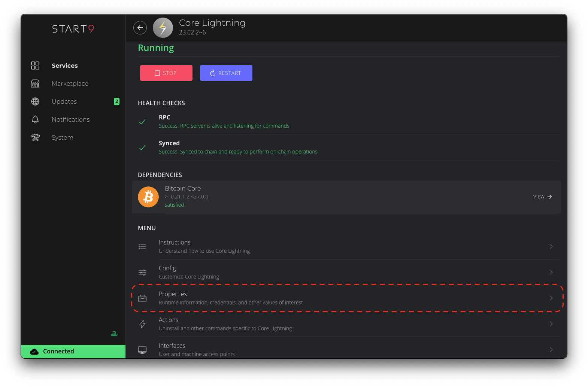Go to Marketplace in sidebar
The image size is (588, 386).
(70, 83)
